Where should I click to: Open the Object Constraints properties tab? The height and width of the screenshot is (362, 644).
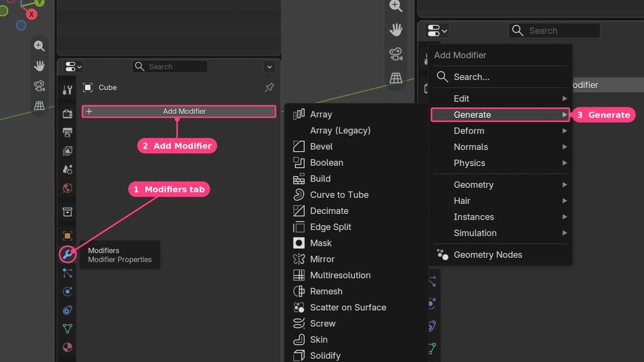67,310
